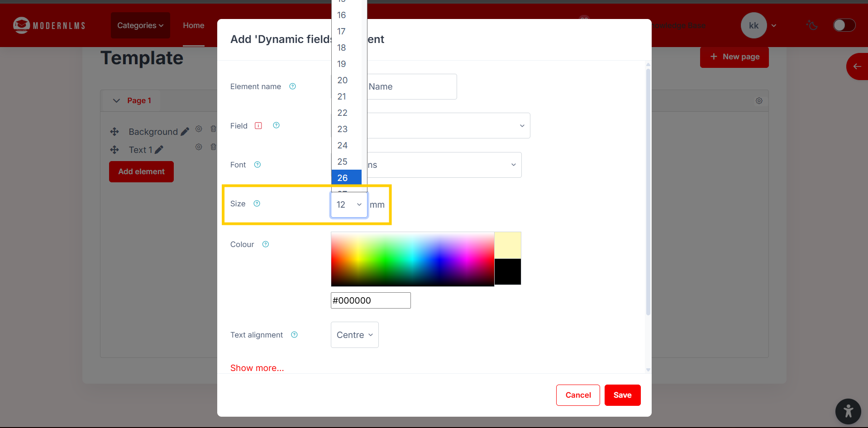Delete the Text 1 element
This screenshot has height=428, width=868.
tap(214, 147)
